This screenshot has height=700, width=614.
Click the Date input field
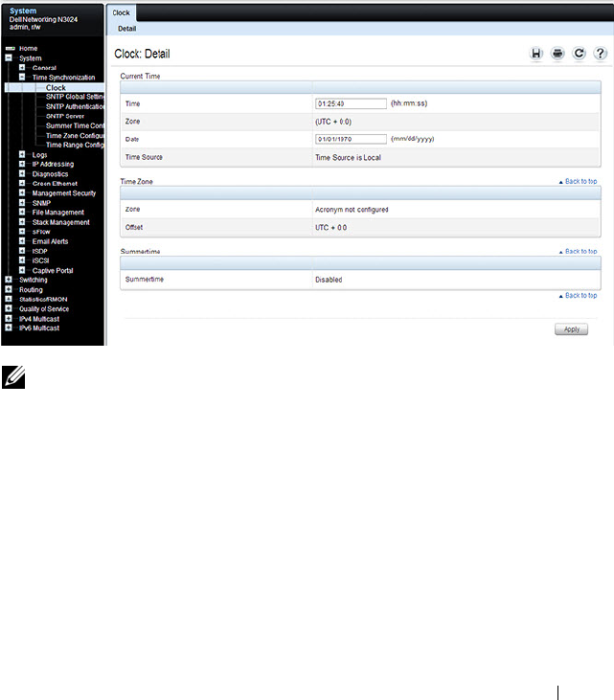pyautogui.click(x=351, y=139)
